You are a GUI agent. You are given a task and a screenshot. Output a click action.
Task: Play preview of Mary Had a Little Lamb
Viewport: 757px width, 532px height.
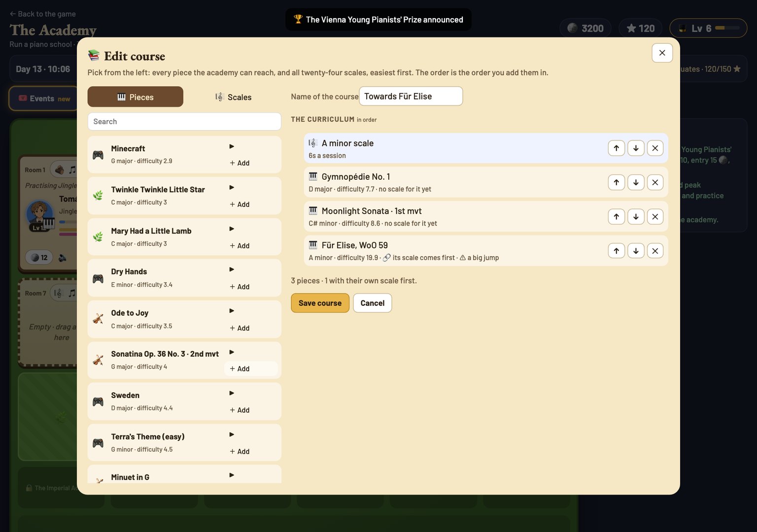tap(232, 229)
